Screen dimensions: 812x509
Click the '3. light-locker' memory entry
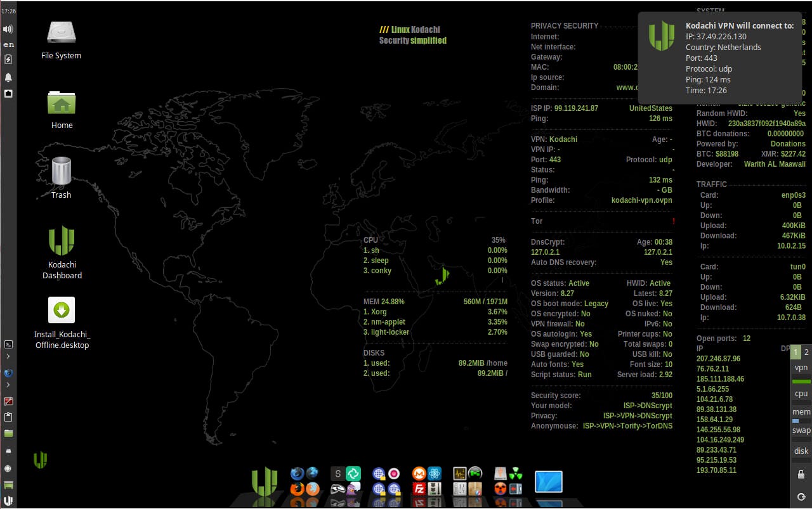[386, 332]
